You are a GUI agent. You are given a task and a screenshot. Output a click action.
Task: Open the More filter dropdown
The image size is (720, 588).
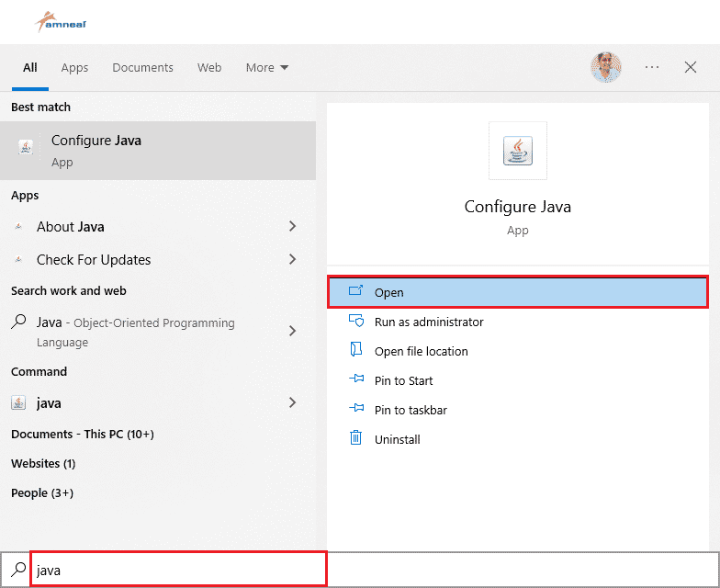pyautogui.click(x=266, y=67)
